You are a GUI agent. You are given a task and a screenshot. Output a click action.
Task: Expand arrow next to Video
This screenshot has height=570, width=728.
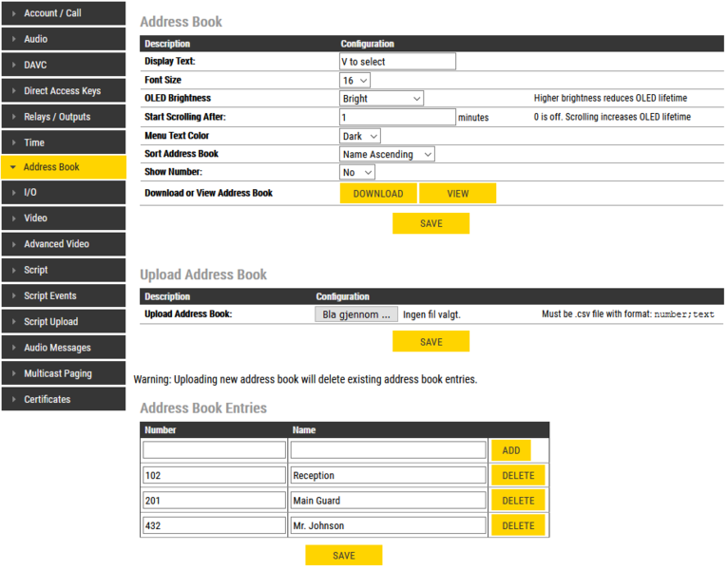click(x=14, y=218)
